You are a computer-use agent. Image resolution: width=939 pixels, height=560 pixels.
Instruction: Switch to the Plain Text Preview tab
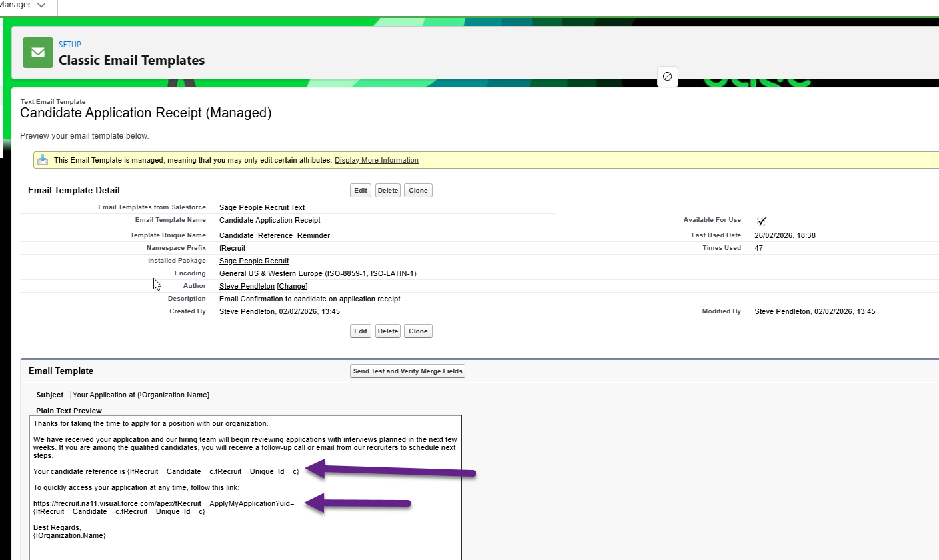69,411
